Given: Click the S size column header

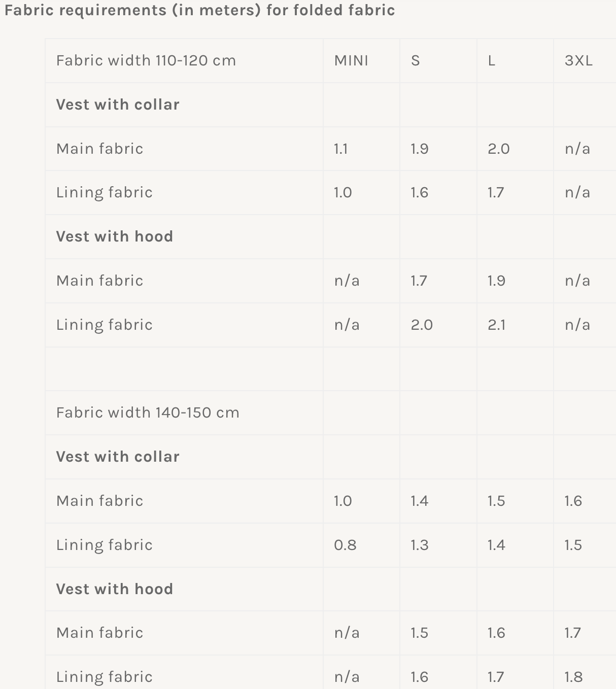Looking at the screenshot, I should (x=415, y=60).
